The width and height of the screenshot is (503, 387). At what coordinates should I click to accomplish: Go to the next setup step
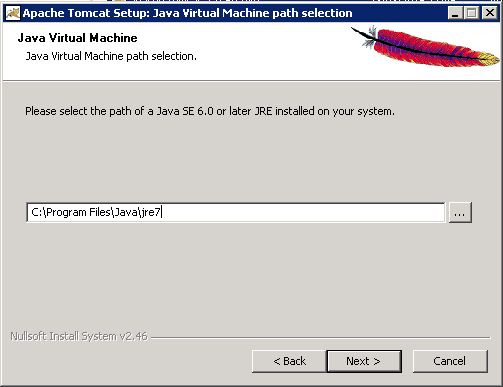[x=364, y=361]
